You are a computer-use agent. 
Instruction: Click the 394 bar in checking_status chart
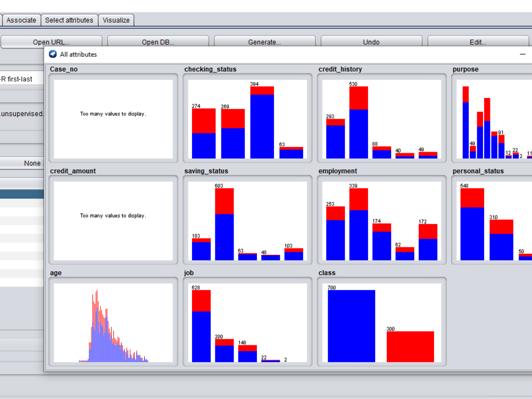(x=262, y=122)
